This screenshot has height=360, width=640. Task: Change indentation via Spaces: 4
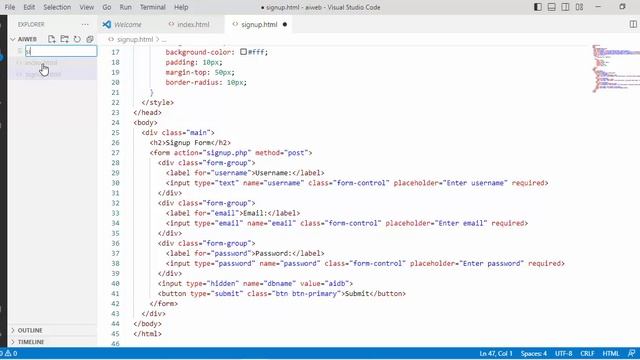click(x=534, y=353)
